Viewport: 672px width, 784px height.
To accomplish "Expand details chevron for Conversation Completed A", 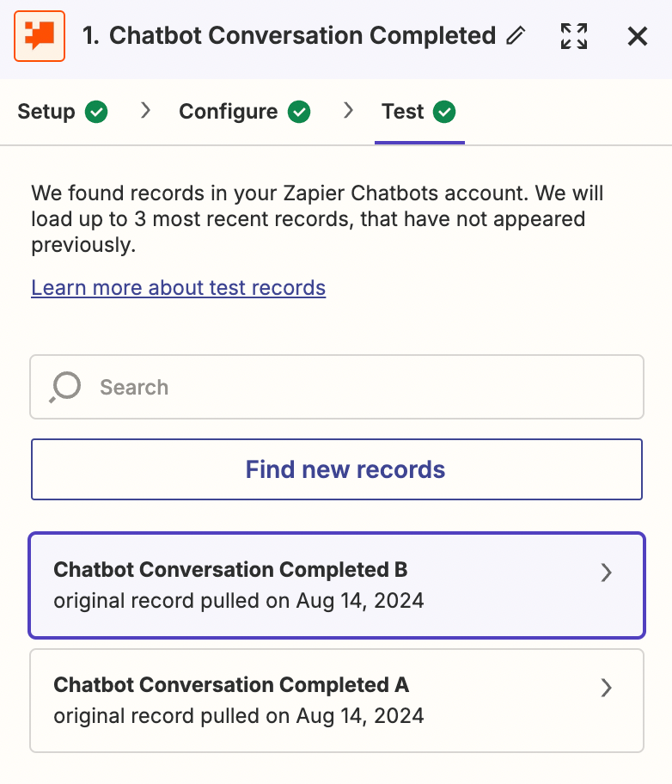I will click(x=607, y=687).
